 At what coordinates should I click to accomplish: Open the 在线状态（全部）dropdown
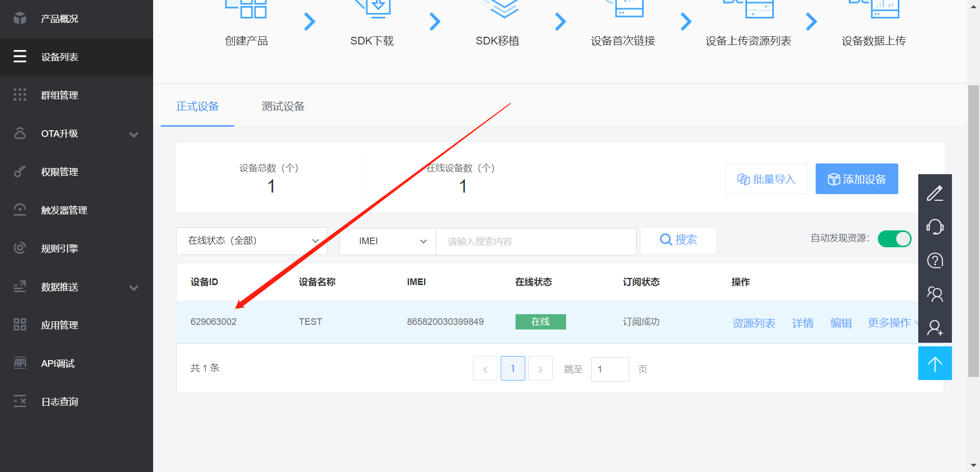coord(252,241)
